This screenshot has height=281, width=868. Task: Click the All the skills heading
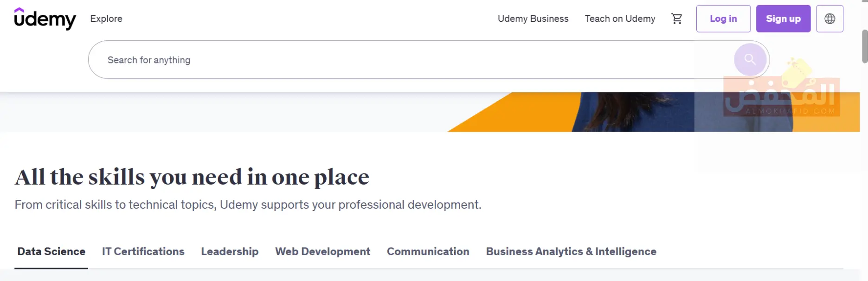192,177
